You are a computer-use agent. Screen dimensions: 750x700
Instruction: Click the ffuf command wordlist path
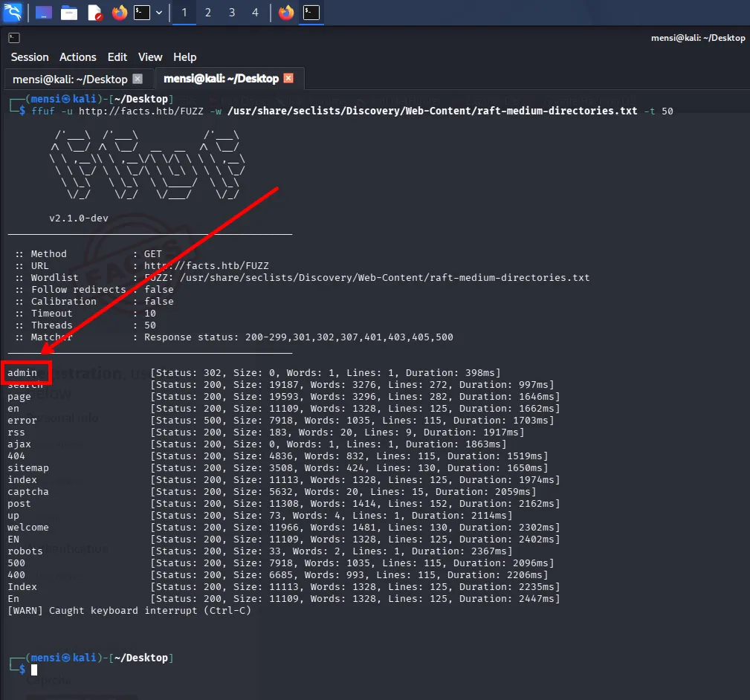click(x=433, y=111)
